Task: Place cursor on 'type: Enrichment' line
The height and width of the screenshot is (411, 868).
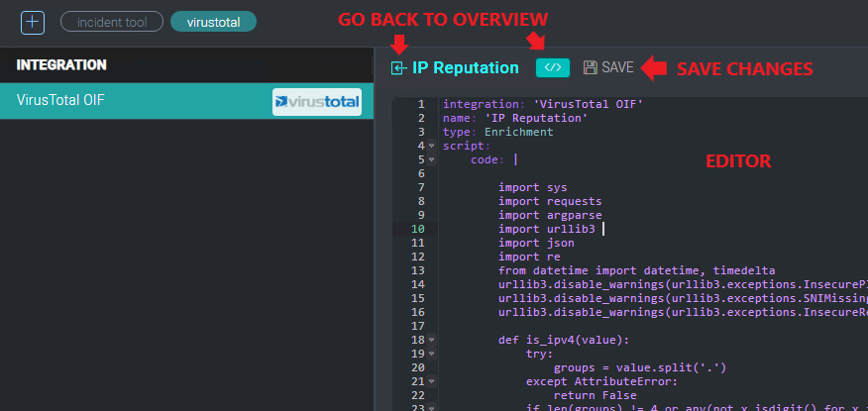Action: tap(498, 132)
